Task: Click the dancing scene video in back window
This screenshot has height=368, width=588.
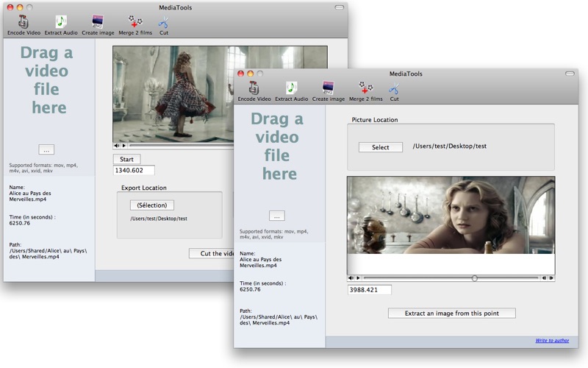Action: coord(173,94)
